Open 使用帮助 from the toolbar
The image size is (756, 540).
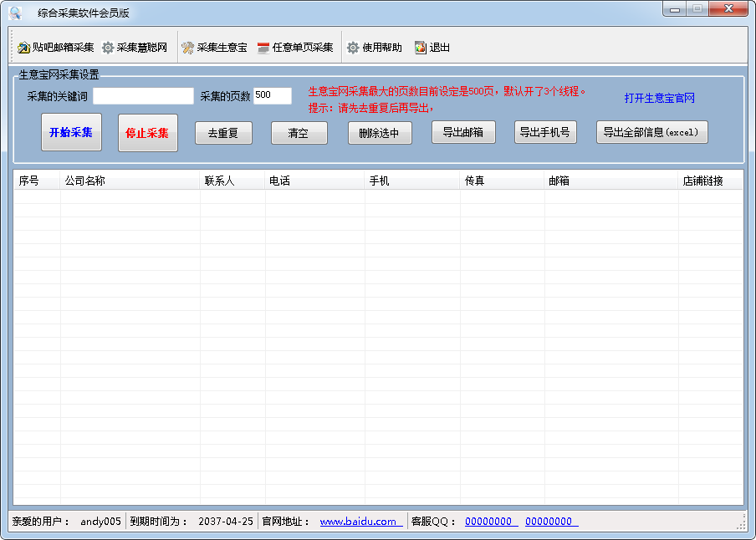tap(374, 48)
